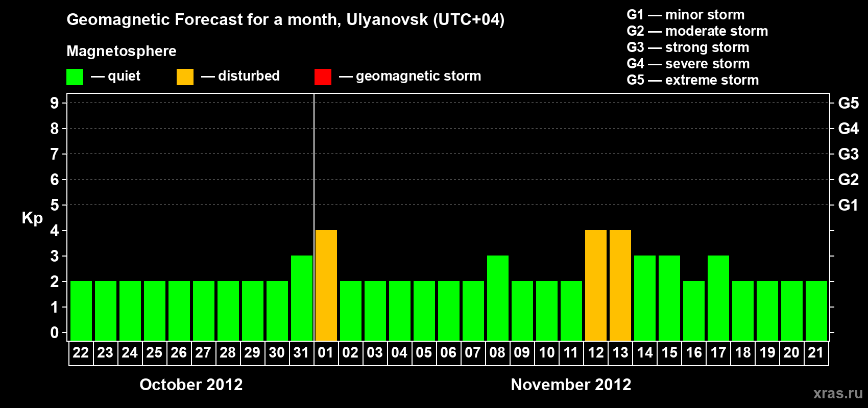The width and height of the screenshot is (868, 408).
Task: Click date label 29 on the axis
Action: [252, 352]
